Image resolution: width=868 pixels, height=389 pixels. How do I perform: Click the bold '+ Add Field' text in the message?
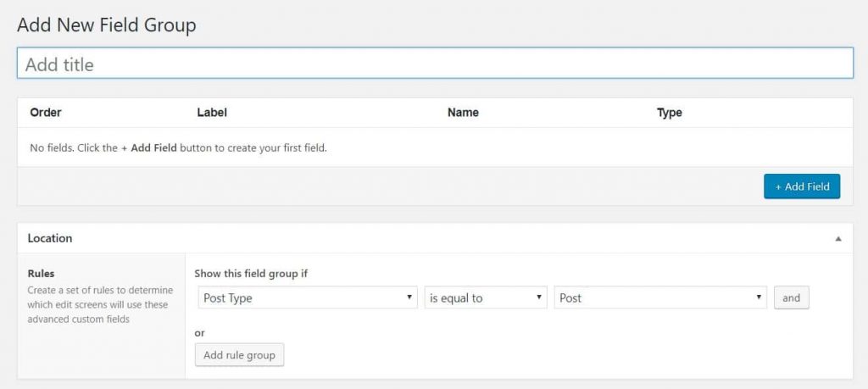click(x=148, y=147)
